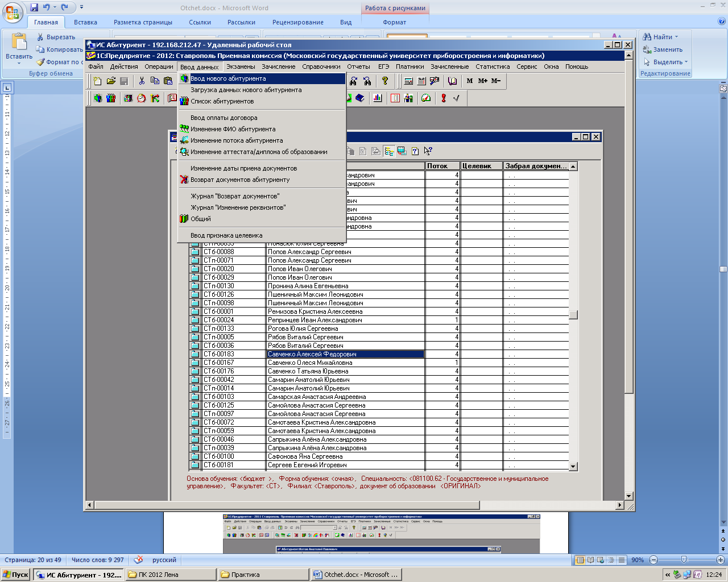This screenshot has width=728, height=582.
Task: Select row 'Савченко Олеся Михайловна'
Action: point(379,363)
